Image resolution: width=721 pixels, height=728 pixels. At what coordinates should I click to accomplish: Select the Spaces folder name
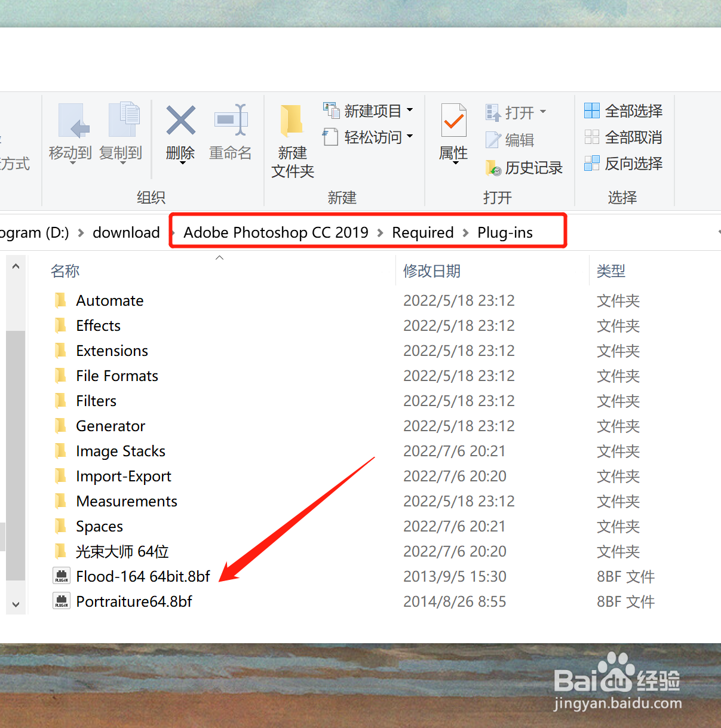99,526
